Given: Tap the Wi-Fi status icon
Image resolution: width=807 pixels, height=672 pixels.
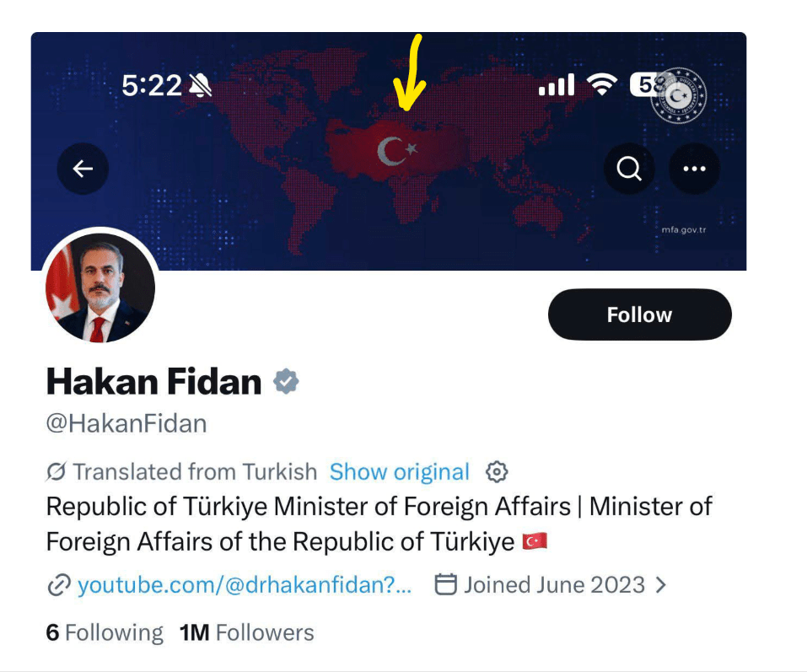Looking at the screenshot, I should 602,84.
